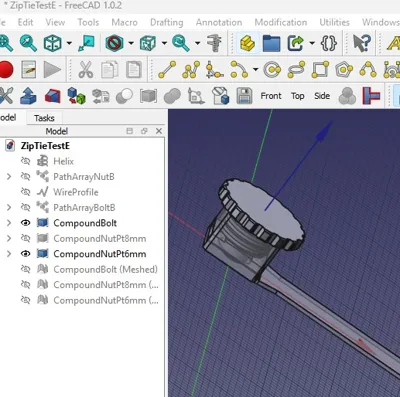Click the red T-shaped icon
The image size is (400, 397).
(x=371, y=96)
